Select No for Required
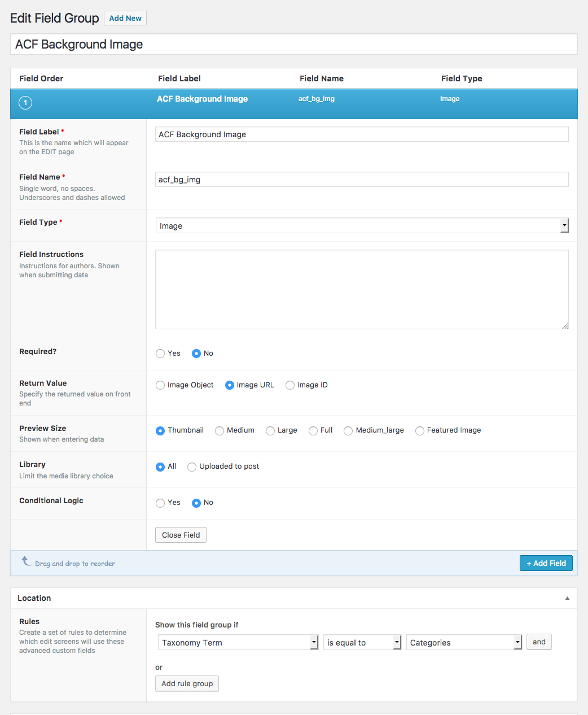Viewport: 588px width, 715px height. (x=196, y=354)
